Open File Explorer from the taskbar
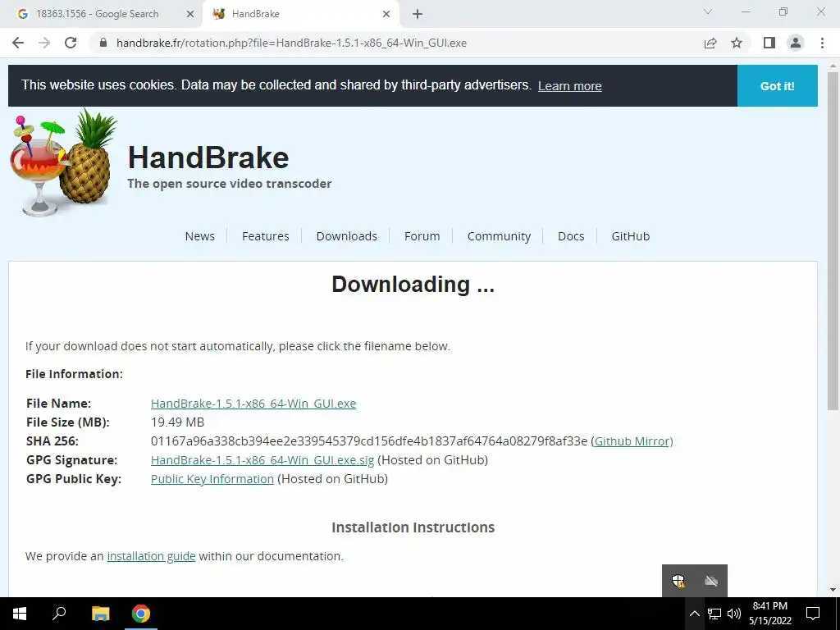840x630 pixels. point(100,614)
